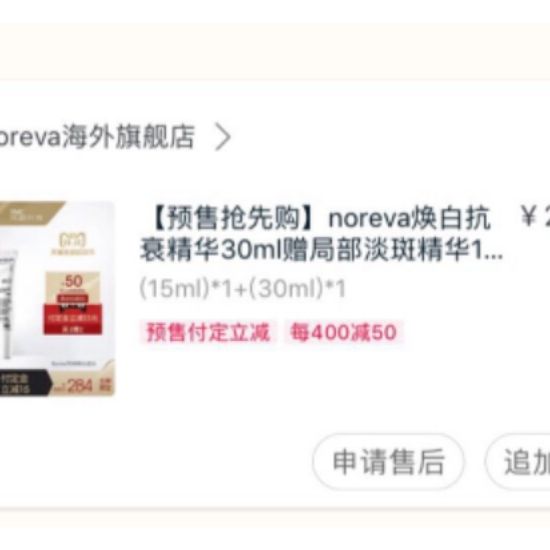
Task: Select the 每400减50 discount tag
Action: 344,332
